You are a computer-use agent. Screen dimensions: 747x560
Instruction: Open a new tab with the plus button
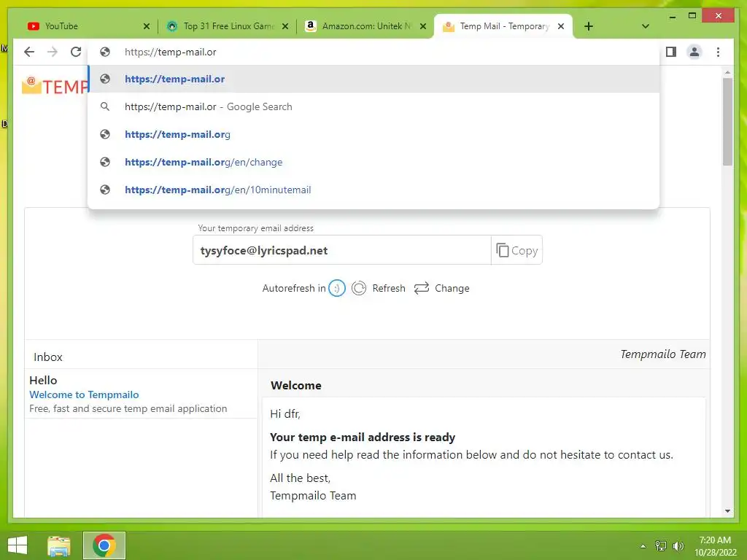[x=589, y=26]
